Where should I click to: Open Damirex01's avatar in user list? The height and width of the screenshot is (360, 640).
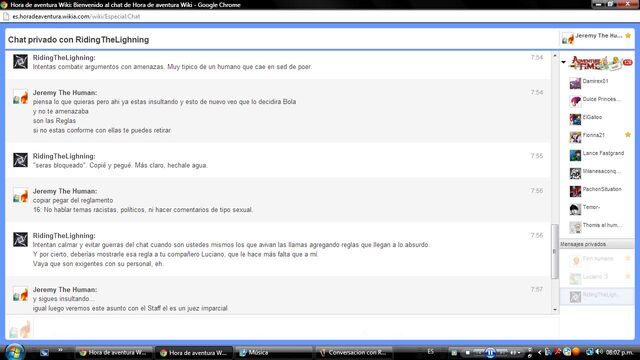[x=575, y=83]
